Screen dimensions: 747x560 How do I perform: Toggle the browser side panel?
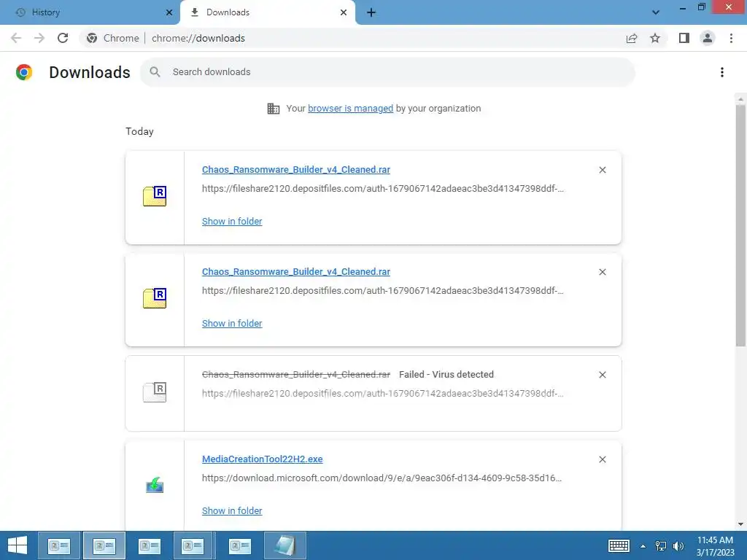click(x=684, y=38)
